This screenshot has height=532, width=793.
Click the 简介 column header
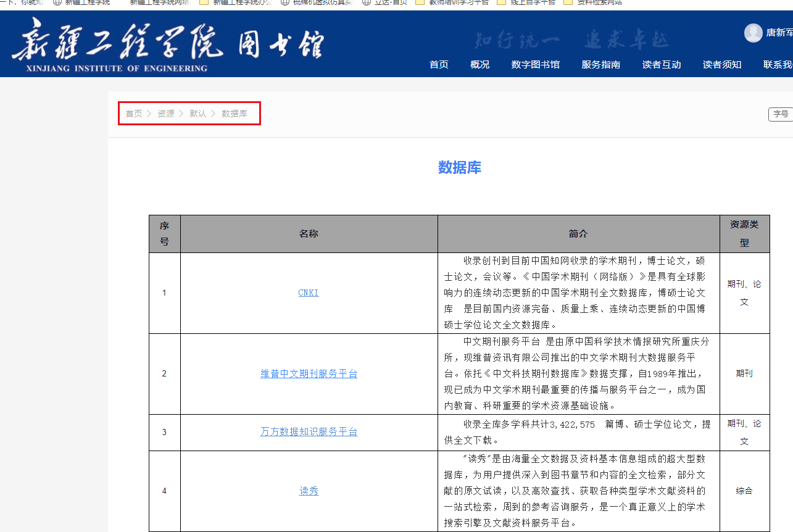point(578,233)
